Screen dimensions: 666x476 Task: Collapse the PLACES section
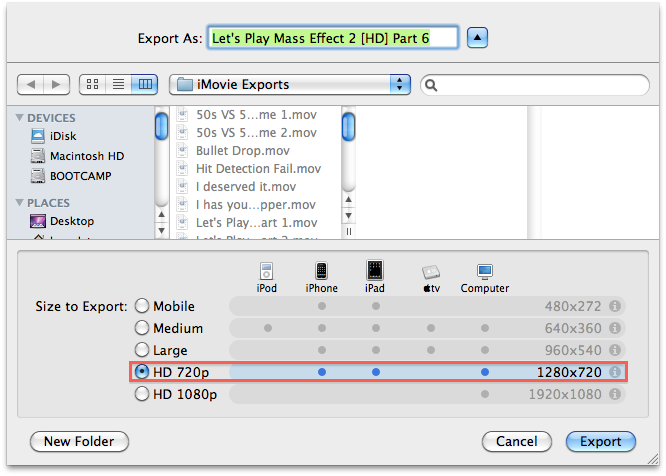point(20,203)
